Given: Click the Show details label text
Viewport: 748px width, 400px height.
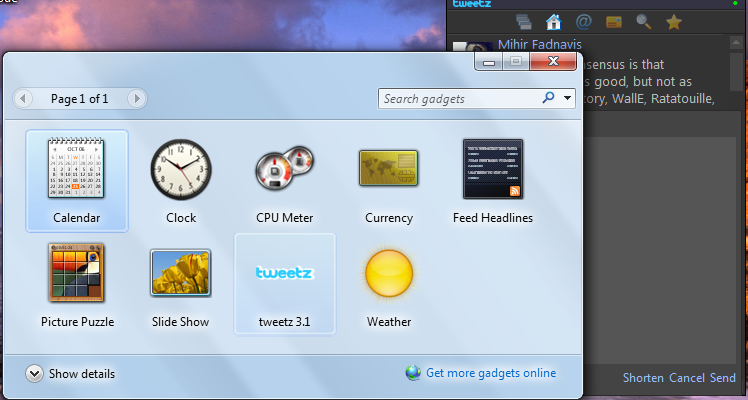Looking at the screenshot, I should [82, 374].
